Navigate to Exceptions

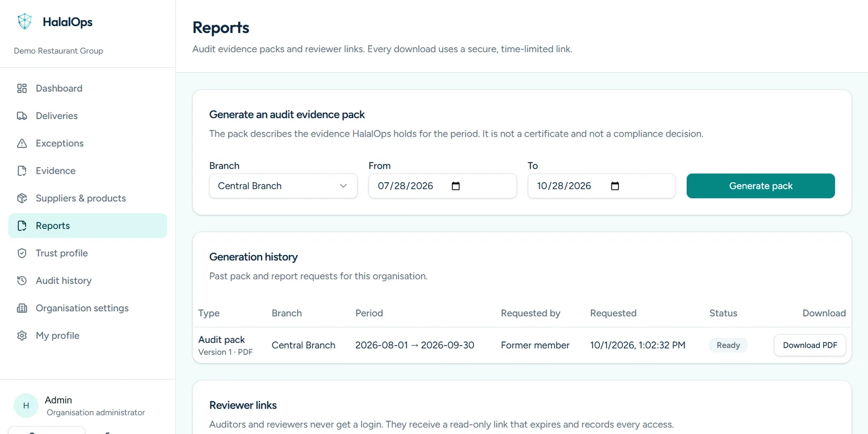pos(87,143)
